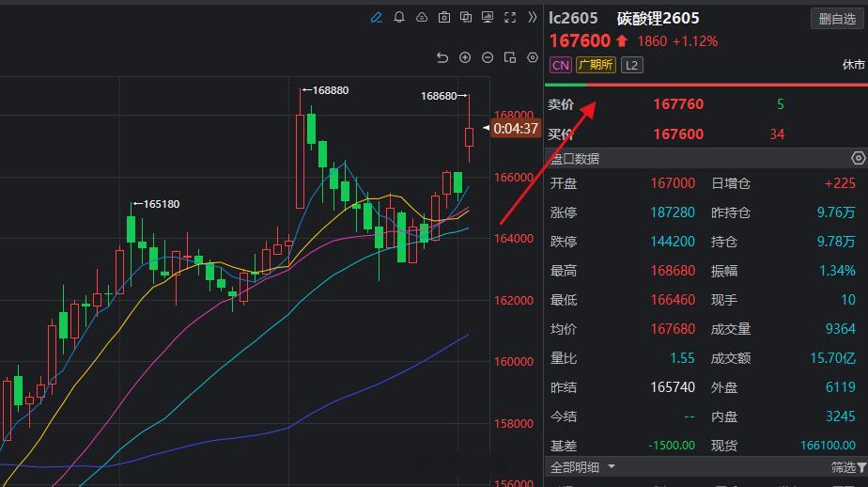Click the contract name 碳酸锂2605
The image size is (868, 487).
point(658,18)
